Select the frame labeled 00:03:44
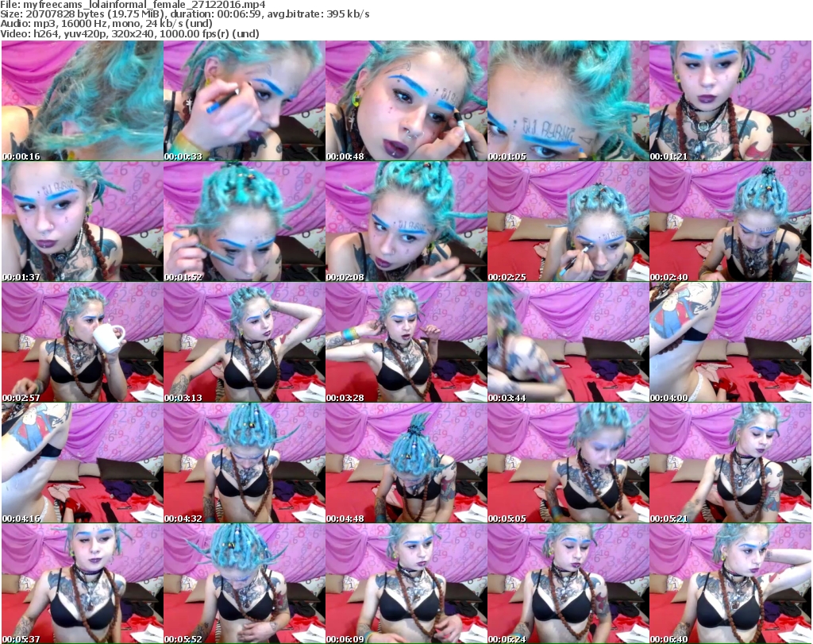 point(568,342)
